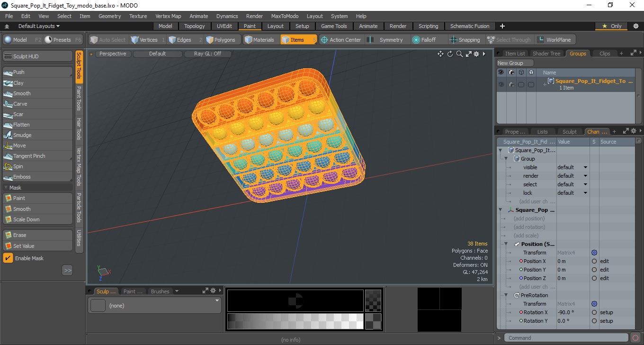The image size is (644, 345).
Task: Open the render channel default dropdown
Action: click(572, 176)
